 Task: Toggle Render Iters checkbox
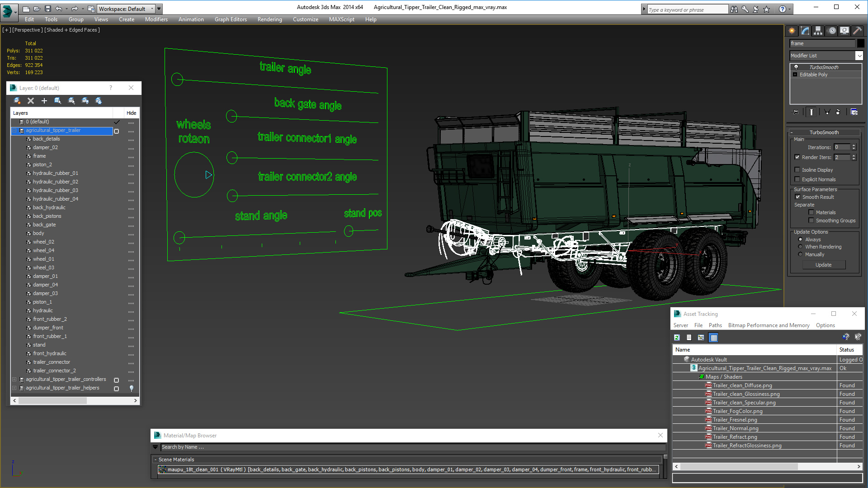[797, 157]
